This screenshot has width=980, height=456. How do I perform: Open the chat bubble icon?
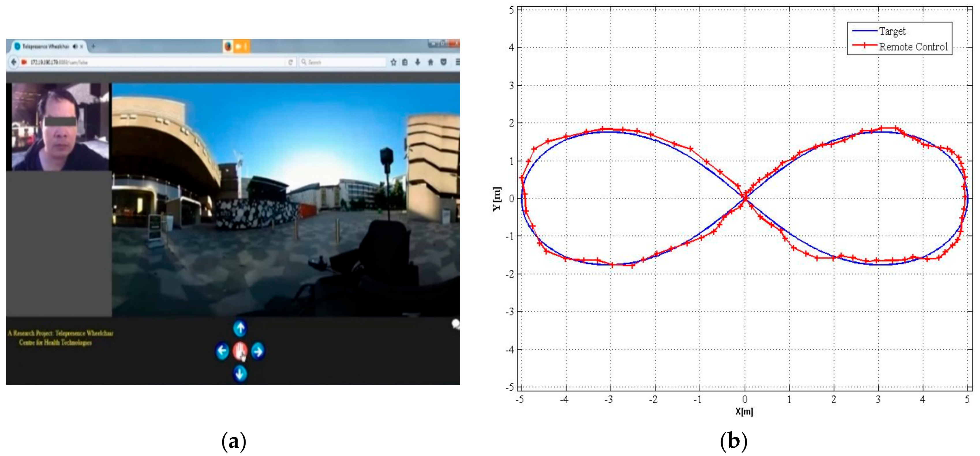(455, 324)
